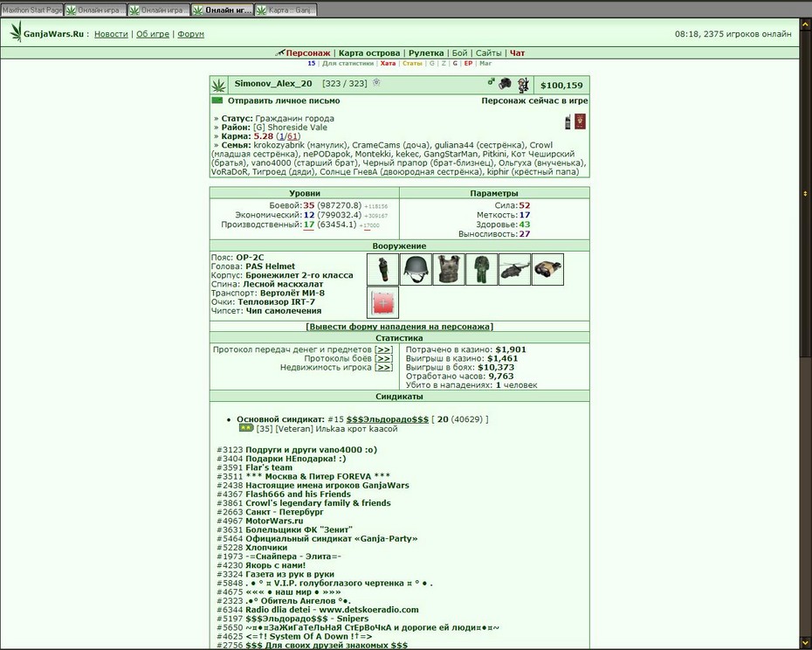This screenshot has width=812, height=650.
Task: Switch to the Maxthon Start Page tab
Action: [31, 10]
